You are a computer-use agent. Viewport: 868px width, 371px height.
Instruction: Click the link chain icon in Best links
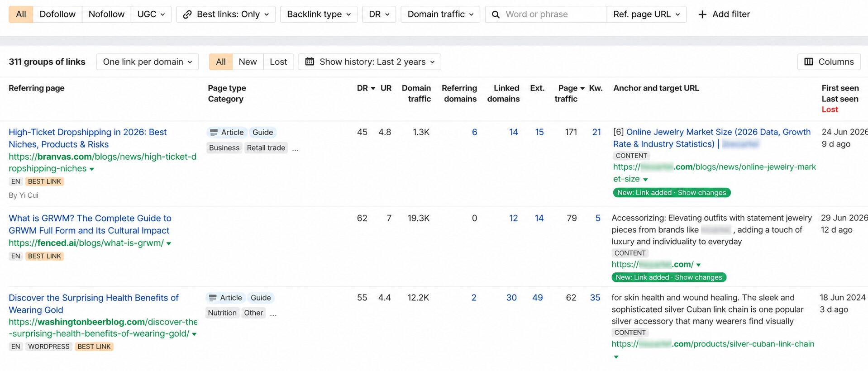coord(187,14)
